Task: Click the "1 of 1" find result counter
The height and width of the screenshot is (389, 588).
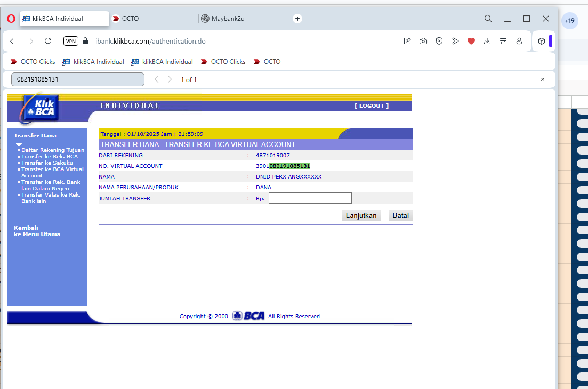Action: pyautogui.click(x=189, y=80)
